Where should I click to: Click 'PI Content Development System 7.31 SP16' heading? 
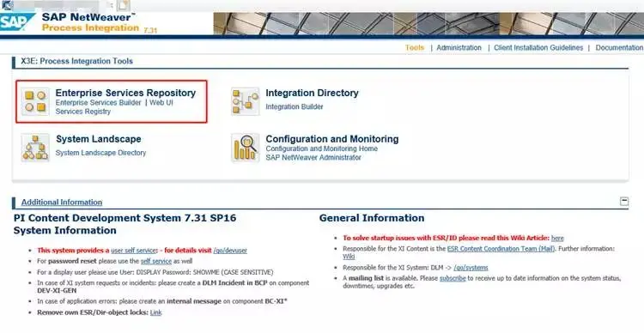[x=125, y=218]
